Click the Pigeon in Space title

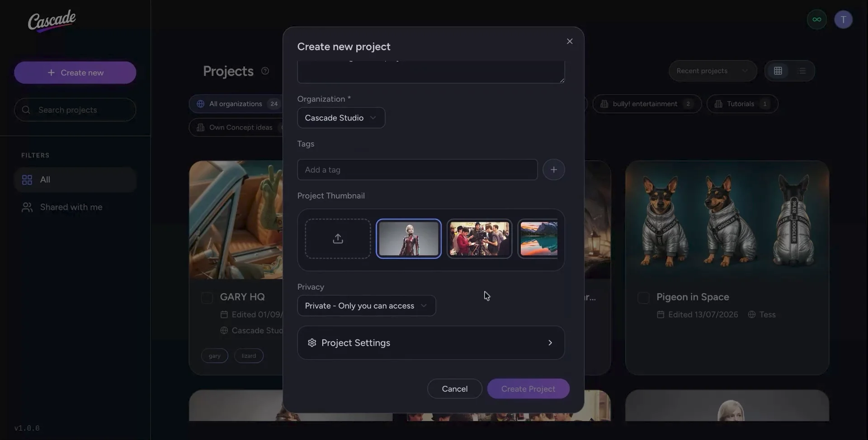click(693, 297)
